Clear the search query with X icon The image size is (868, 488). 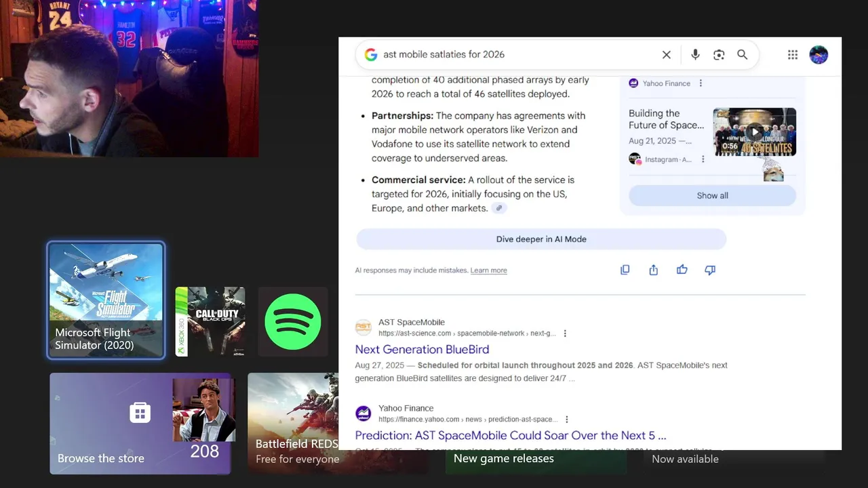click(x=667, y=55)
